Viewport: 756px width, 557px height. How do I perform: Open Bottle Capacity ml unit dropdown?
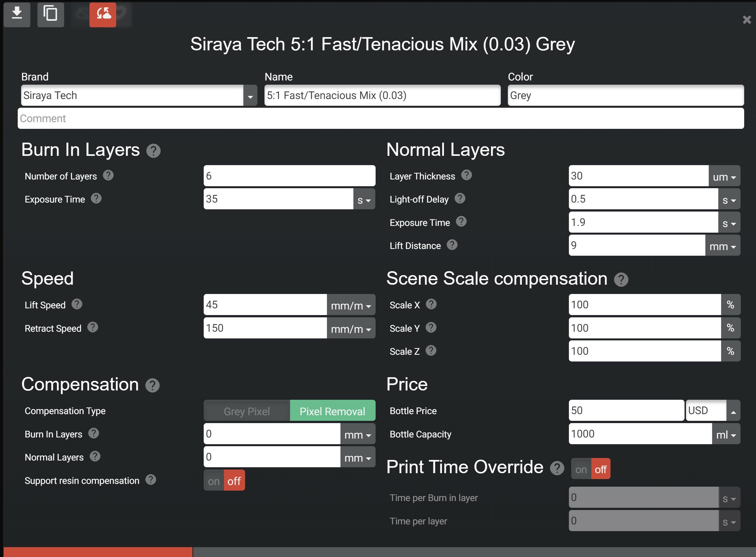pyautogui.click(x=726, y=434)
